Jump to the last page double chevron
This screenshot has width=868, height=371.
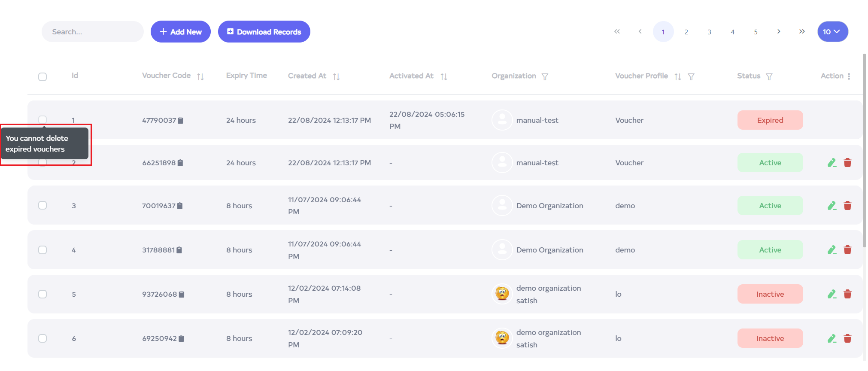coord(801,32)
